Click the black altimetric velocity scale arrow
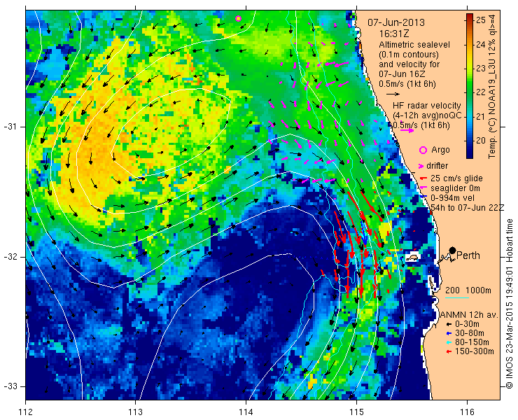This screenshot has width=518, height=420. (x=393, y=94)
